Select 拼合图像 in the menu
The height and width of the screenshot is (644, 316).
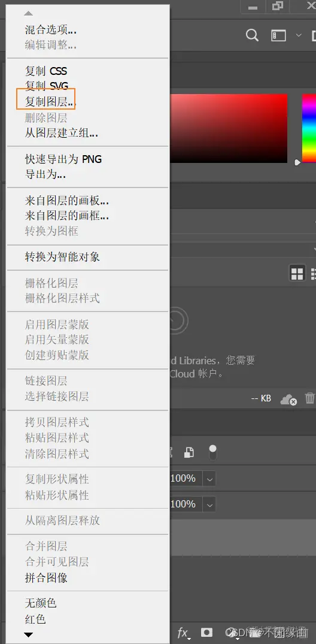[x=46, y=578]
